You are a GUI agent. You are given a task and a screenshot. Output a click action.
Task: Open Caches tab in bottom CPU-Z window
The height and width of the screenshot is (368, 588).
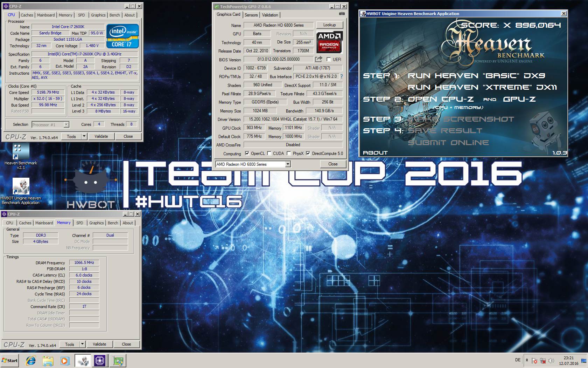click(25, 223)
